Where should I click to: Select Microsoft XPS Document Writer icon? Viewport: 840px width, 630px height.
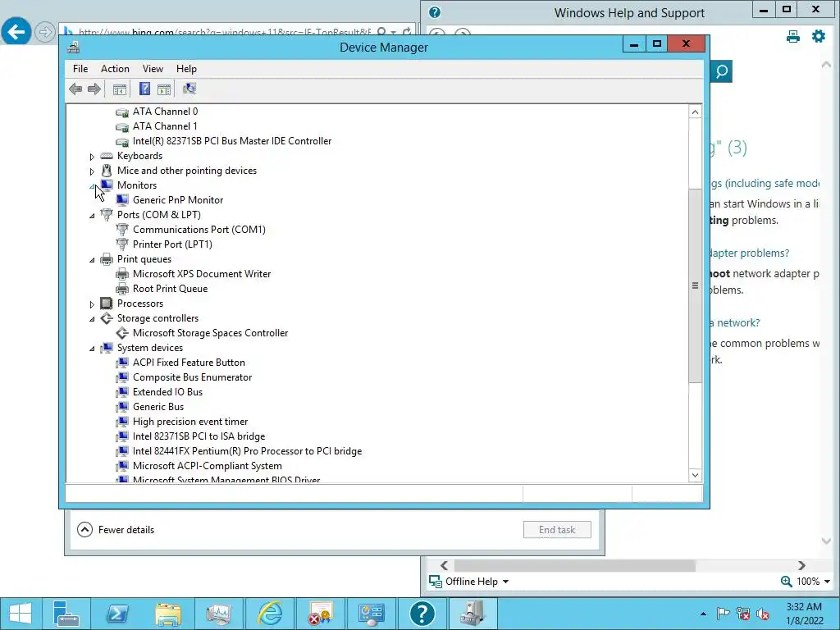pyautogui.click(x=122, y=274)
